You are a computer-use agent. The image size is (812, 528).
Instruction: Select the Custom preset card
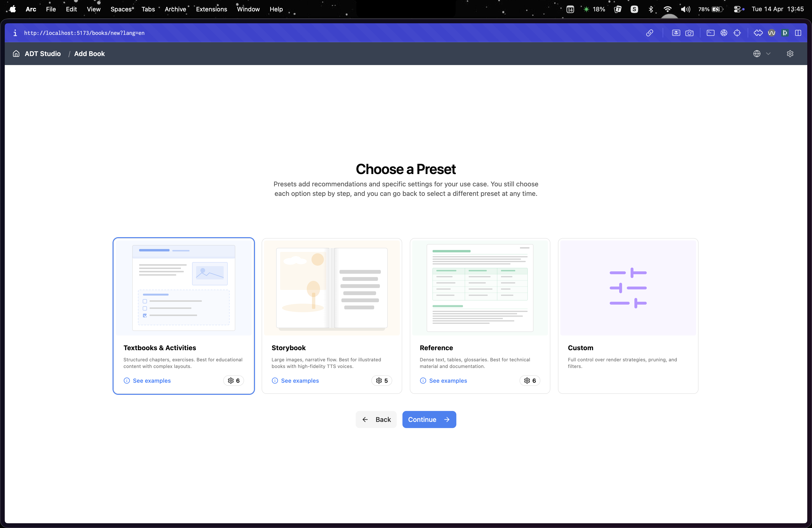click(628, 316)
